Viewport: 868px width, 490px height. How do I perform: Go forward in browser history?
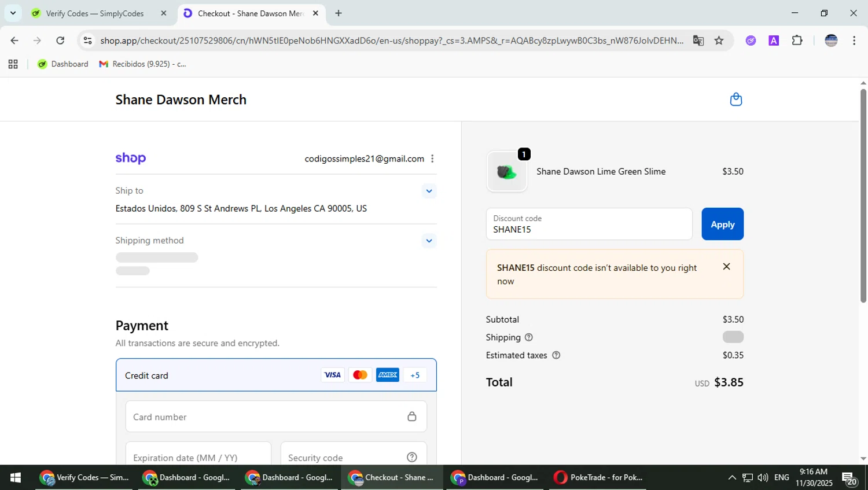(x=37, y=40)
